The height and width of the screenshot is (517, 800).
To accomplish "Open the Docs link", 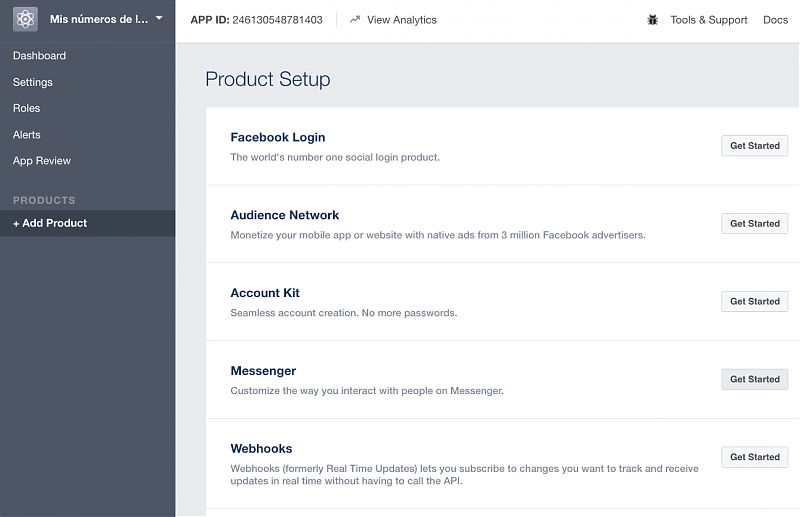I will [x=776, y=20].
